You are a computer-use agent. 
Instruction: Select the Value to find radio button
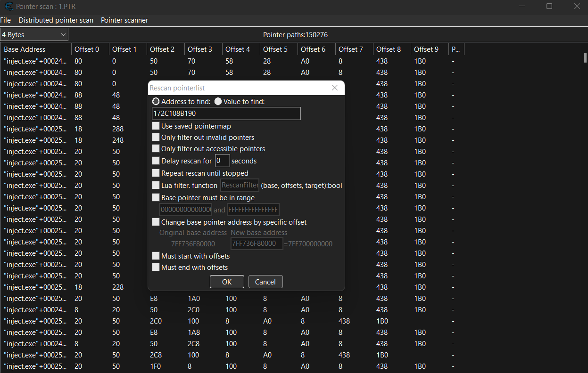[218, 102]
